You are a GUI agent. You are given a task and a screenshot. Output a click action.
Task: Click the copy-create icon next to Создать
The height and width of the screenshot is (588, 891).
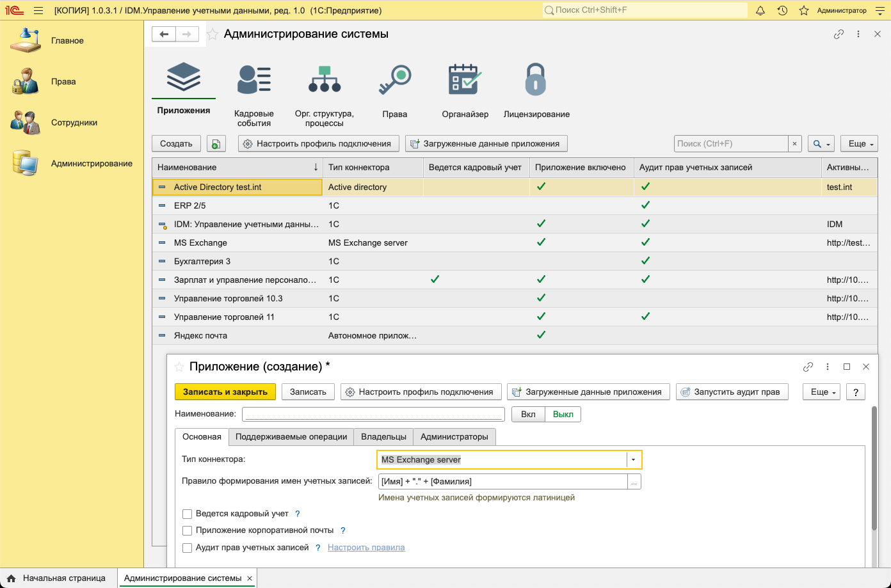pos(216,144)
